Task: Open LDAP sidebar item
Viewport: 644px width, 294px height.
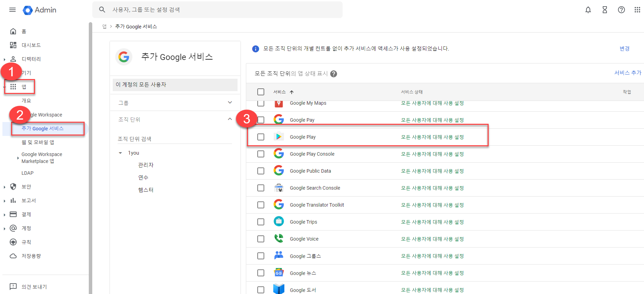Action: click(x=27, y=173)
